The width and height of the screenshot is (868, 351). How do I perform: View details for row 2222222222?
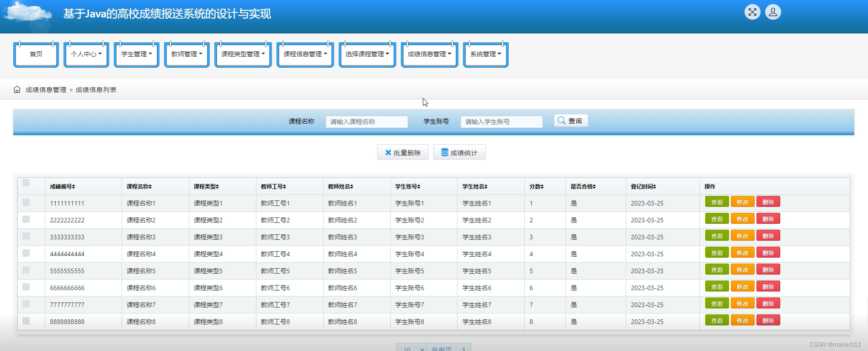point(717,219)
